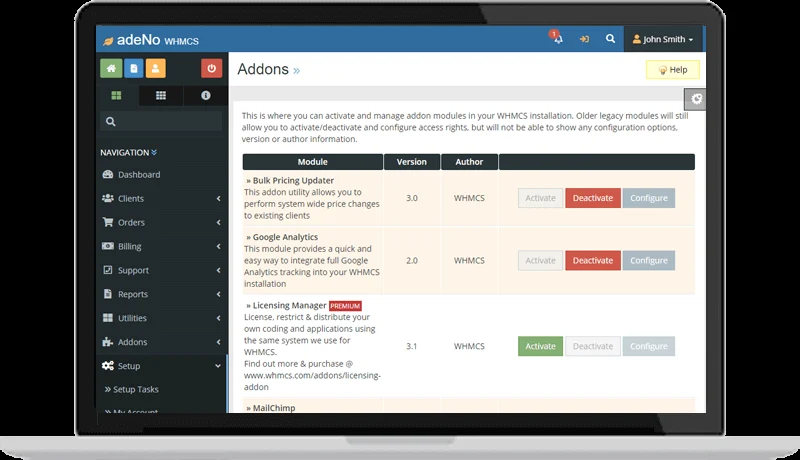Open search from header magnifier icon
Screen dimensions: 800x460
[610, 39]
